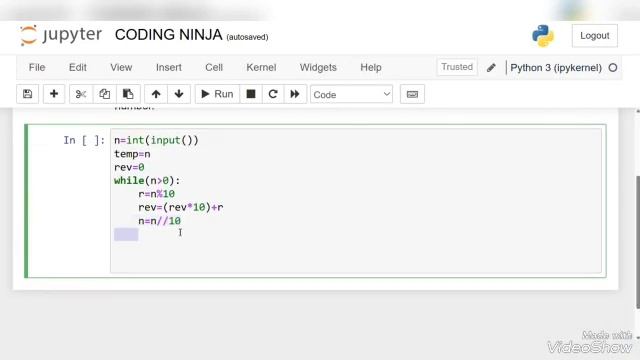Viewport: 640px width, 360px height.
Task: Paste cells below icon
Action: pyautogui.click(x=128, y=94)
